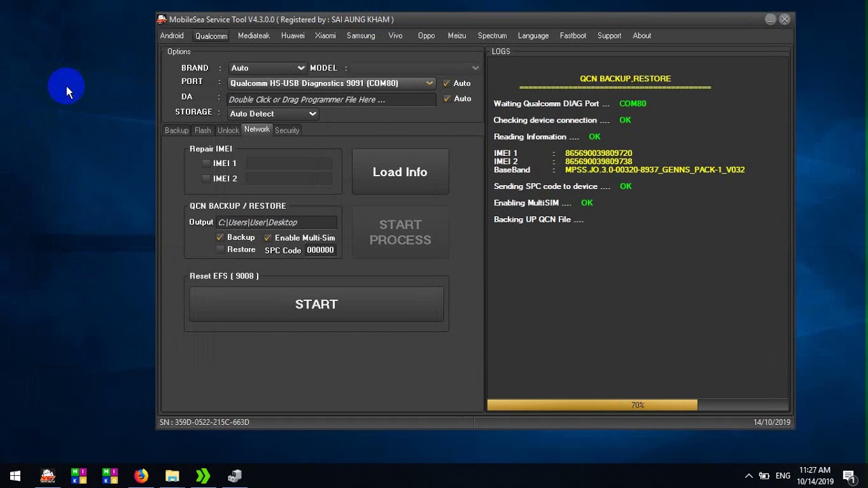Switch to the Backup tab
Viewport: 868px width, 488px height.
(x=176, y=130)
